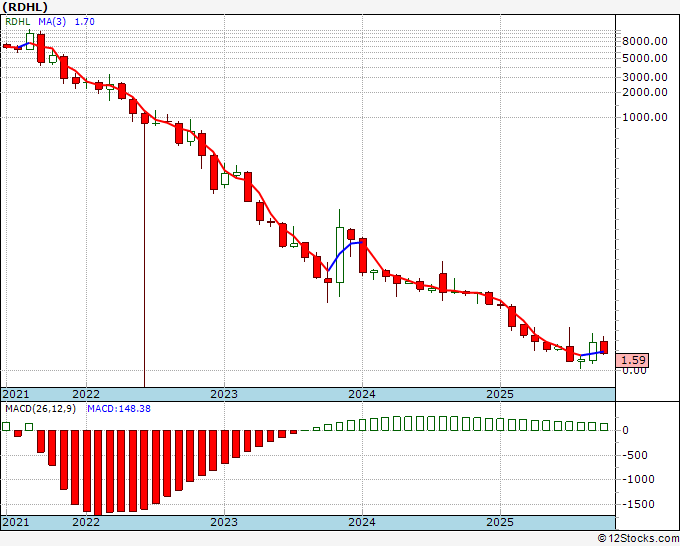Click the 2000.00 price axis label

pyautogui.click(x=644, y=92)
